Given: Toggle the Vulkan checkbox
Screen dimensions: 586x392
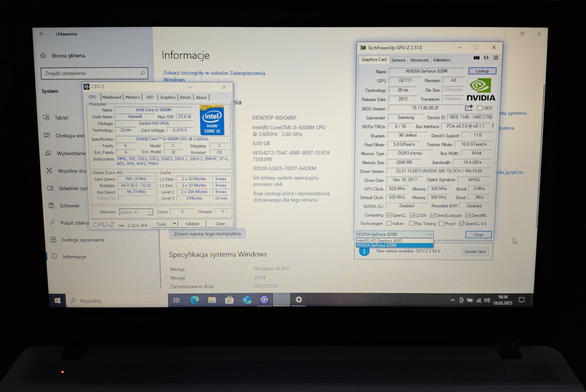Looking at the screenshot, I should 389,224.
